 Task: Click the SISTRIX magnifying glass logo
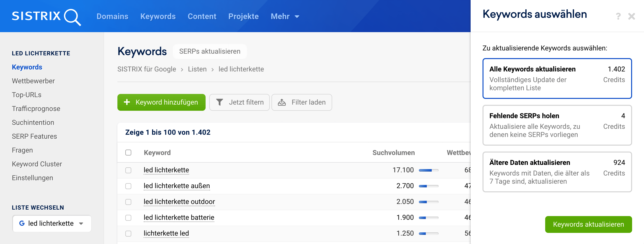[72, 17]
